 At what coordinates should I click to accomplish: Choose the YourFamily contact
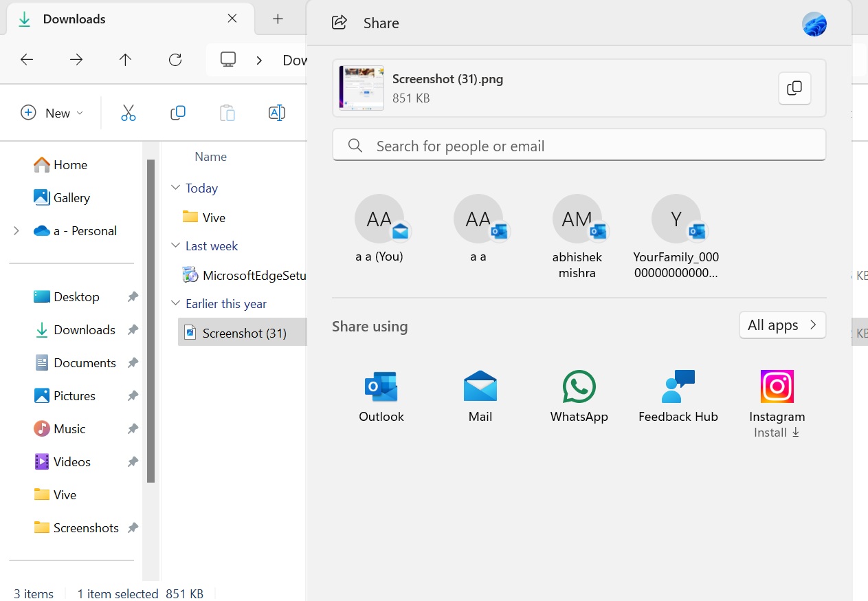pos(676,237)
